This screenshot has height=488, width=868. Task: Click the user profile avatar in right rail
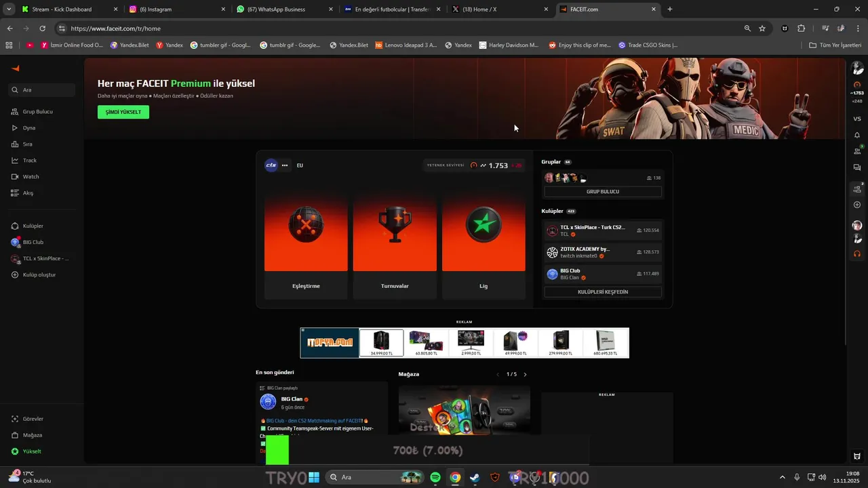point(857,68)
